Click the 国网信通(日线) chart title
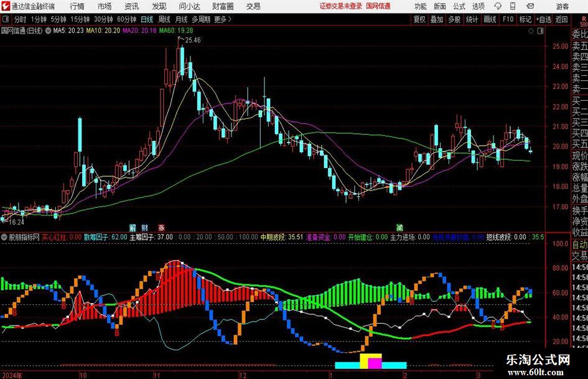This screenshot has width=588, height=379. point(22,30)
